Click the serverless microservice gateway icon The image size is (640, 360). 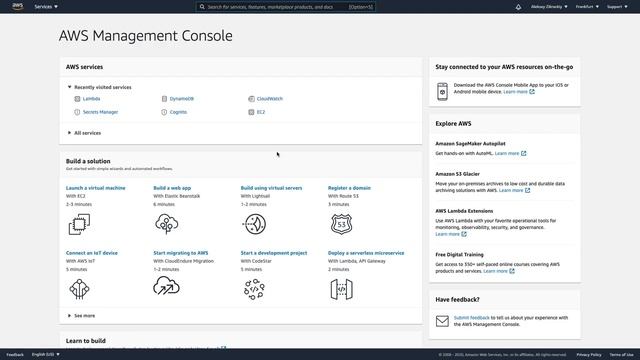[x=342, y=289]
